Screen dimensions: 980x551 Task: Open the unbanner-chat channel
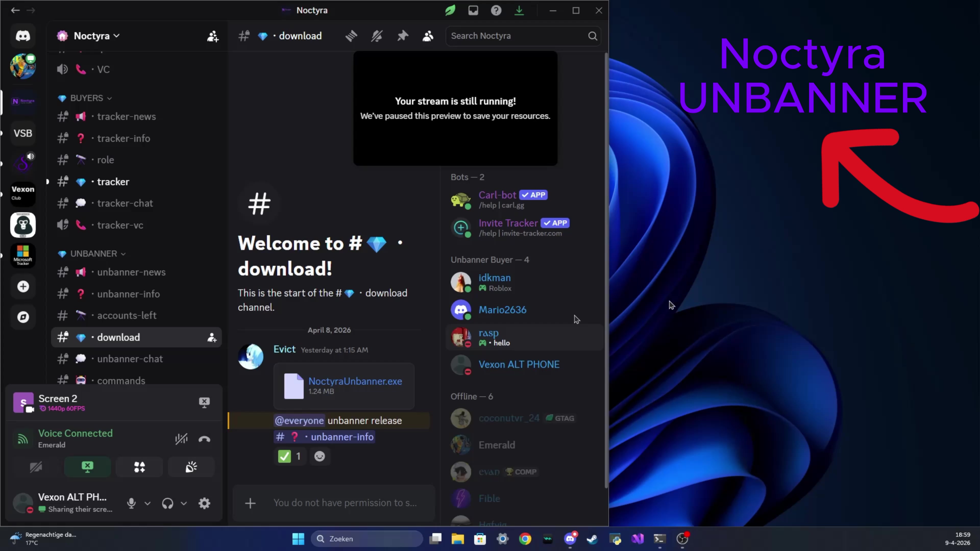136,359
